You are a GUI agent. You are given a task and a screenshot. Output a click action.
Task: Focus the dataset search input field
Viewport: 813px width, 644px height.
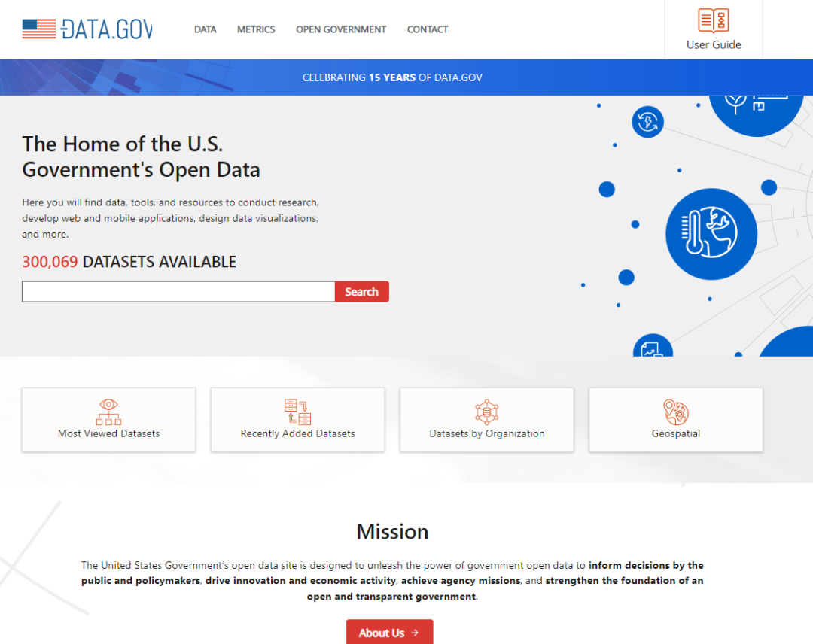click(x=178, y=292)
